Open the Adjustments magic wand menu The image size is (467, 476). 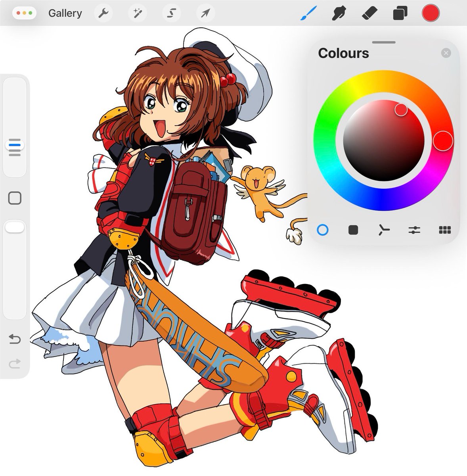coord(138,13)
